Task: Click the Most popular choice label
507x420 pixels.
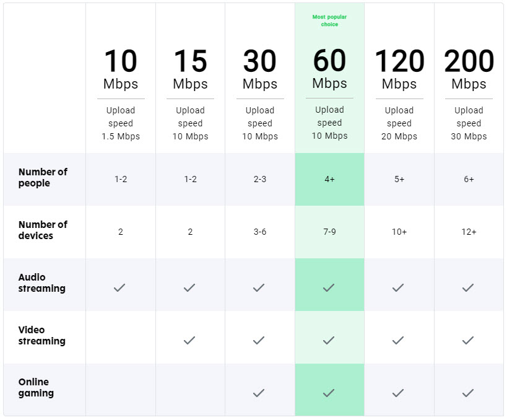Action: click(329, 20)
